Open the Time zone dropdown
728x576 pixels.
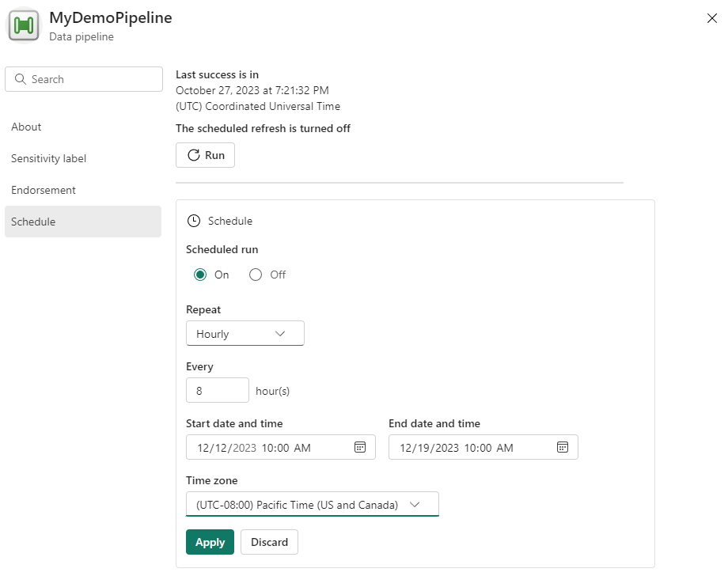tap(312, 504)
